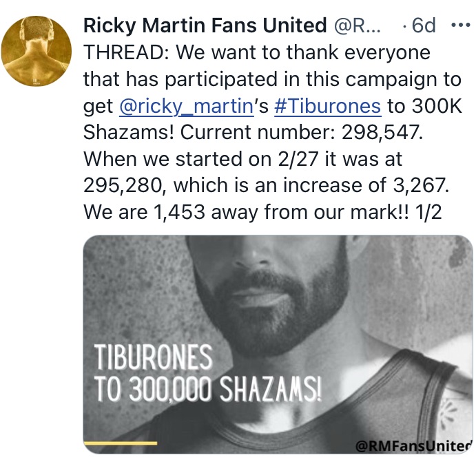Viewport: 476px width, 464px height.
Task: Click the Ricky Martin Fans United display name
Action: point(205,25)
